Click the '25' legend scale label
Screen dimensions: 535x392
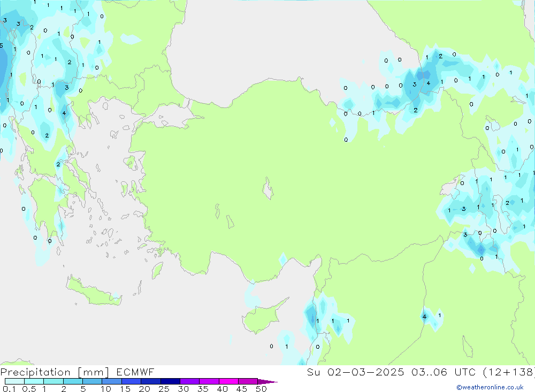(164, 389)
